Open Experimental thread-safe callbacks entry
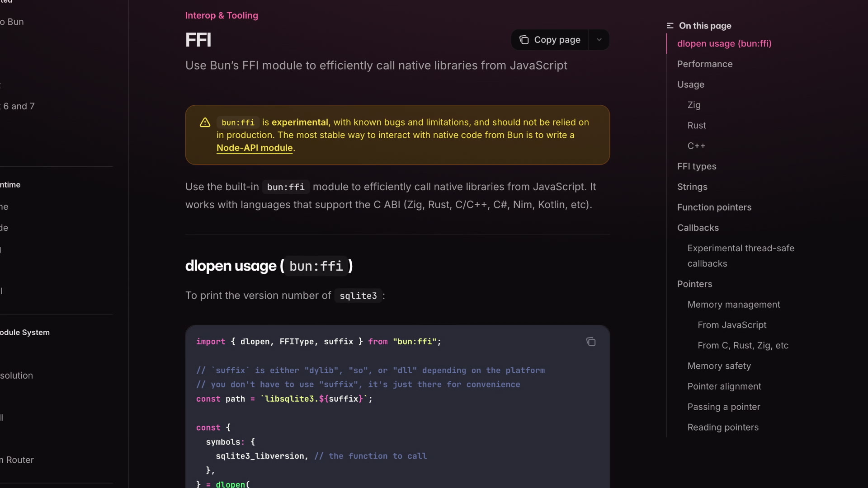The image size is (868, 488). [741, 256]
